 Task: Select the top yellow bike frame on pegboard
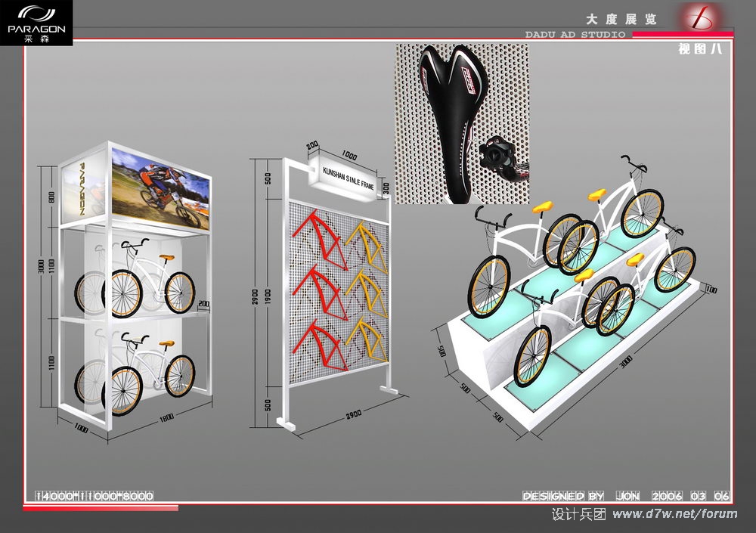point(366,240)
